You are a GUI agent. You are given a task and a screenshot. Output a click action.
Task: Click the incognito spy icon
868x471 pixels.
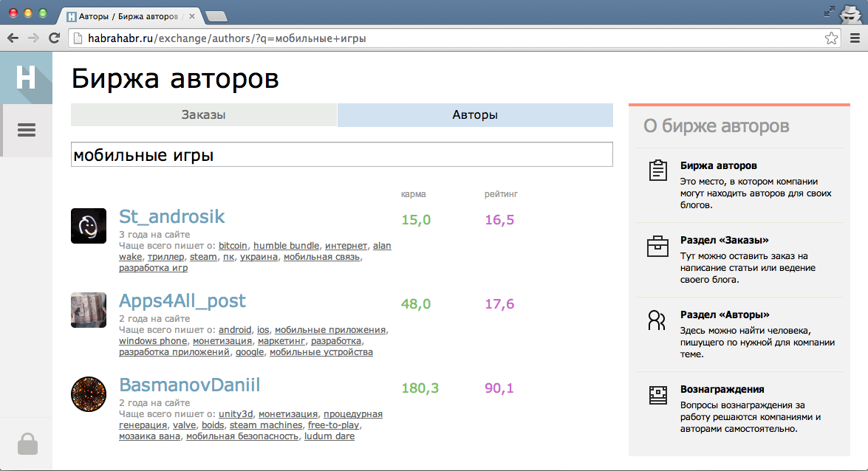(x=850, y=13)
